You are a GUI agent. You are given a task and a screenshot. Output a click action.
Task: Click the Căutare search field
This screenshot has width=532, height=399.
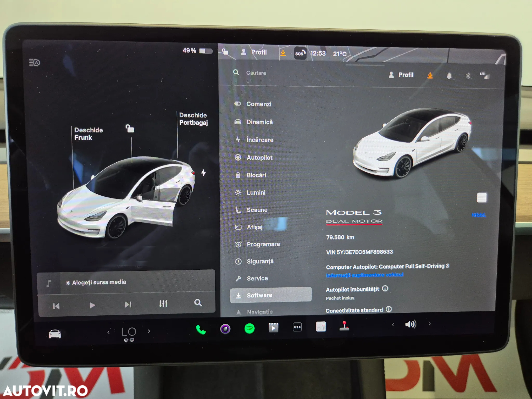coord(256,73)
